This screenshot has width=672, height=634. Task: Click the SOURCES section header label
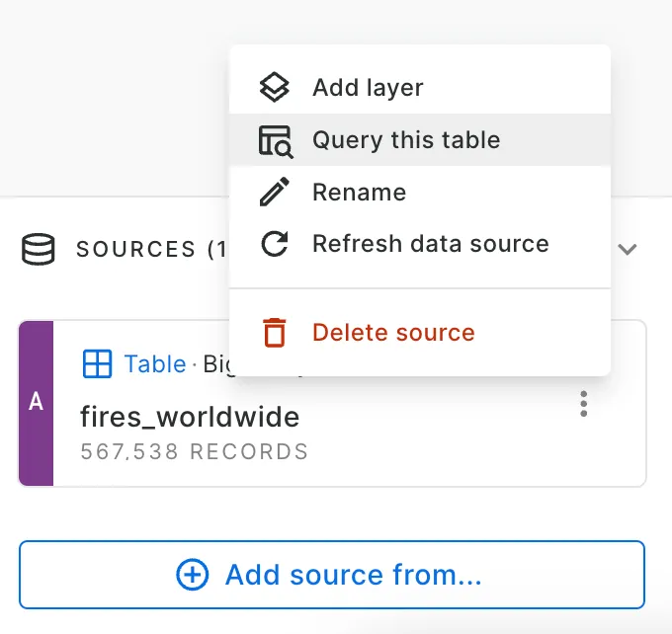tap(136, 249)
